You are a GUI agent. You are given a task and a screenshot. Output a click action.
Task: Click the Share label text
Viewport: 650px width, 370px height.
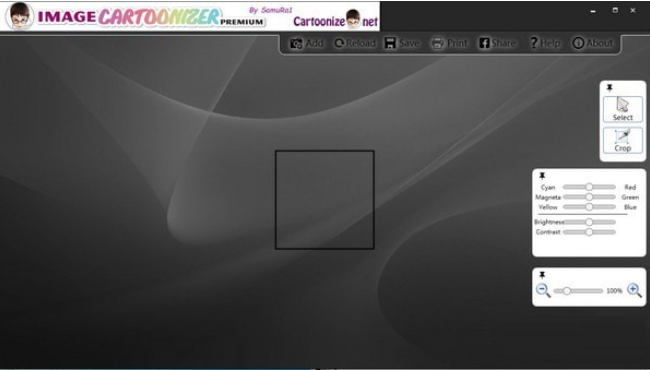504,43
